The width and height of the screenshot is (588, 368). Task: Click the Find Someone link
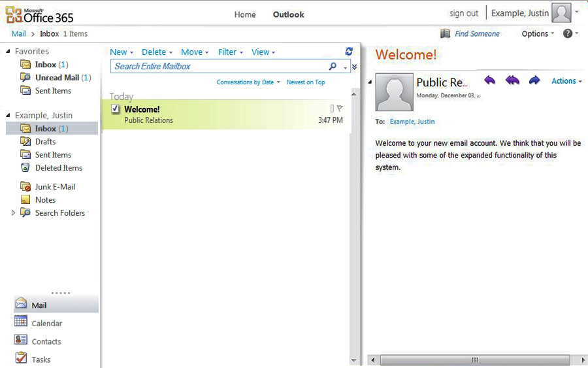tap(477, 33)
